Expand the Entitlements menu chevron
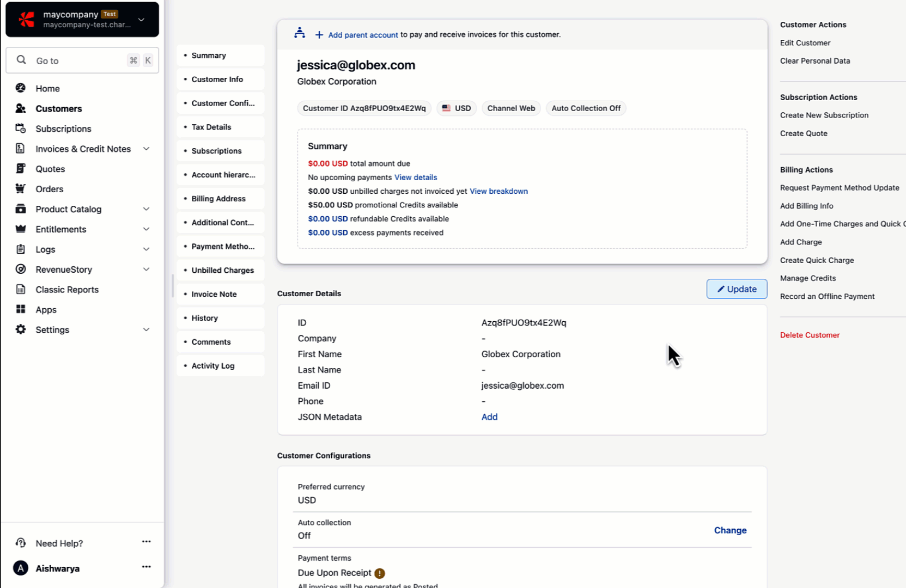This screenshot has width=906, height=588. 146,229
